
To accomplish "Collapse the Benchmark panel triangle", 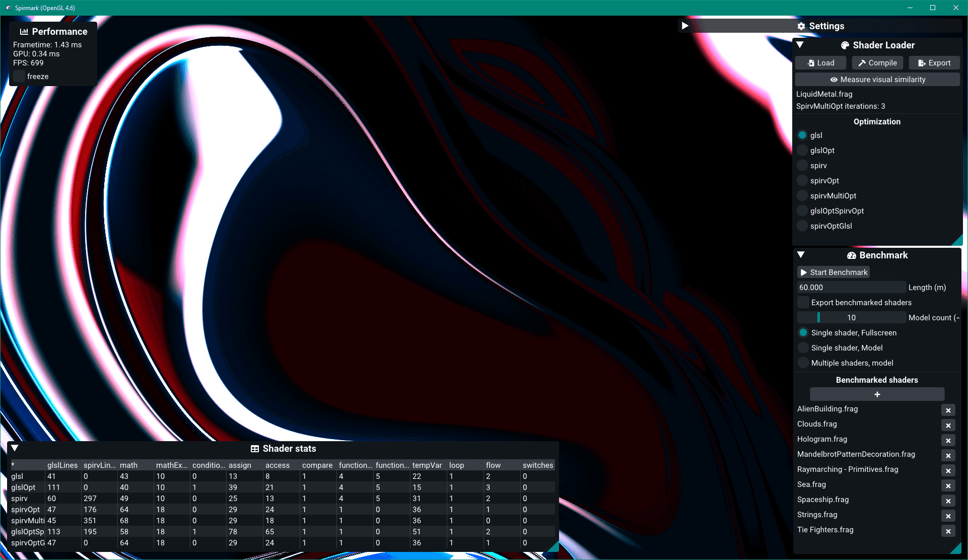I will (801, 255).
